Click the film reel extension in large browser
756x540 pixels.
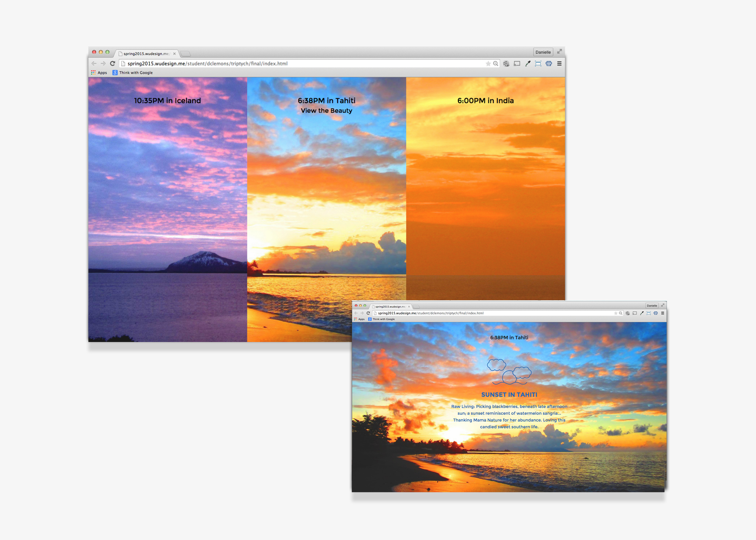pyautogui.click(x=506, y=64)
